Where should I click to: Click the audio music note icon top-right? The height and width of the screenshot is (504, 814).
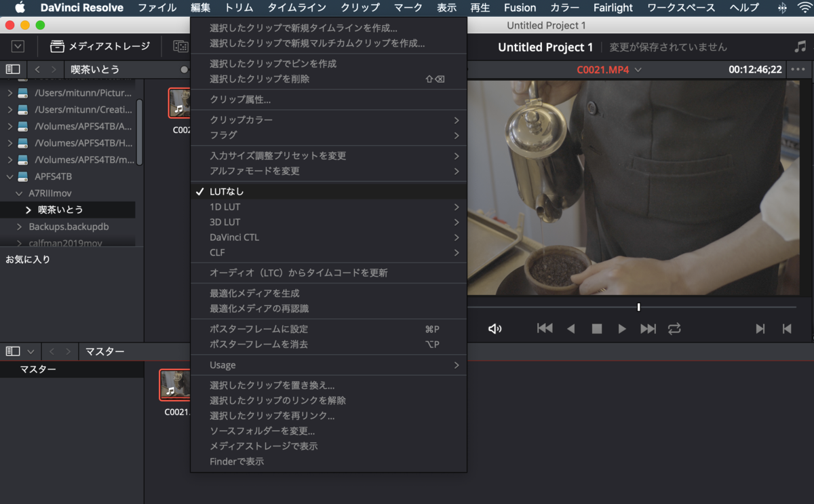[x=800, y=46]
